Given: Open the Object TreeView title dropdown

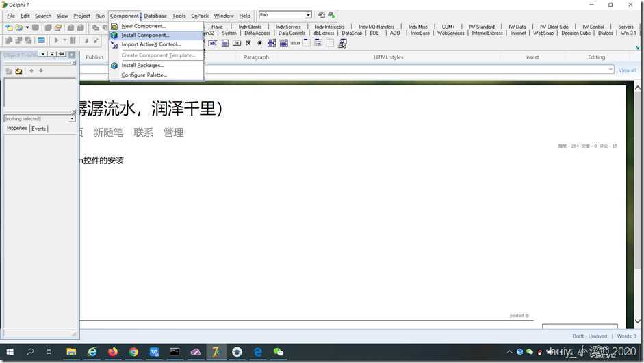Looking at the screenshot, I should pos(42,54).
